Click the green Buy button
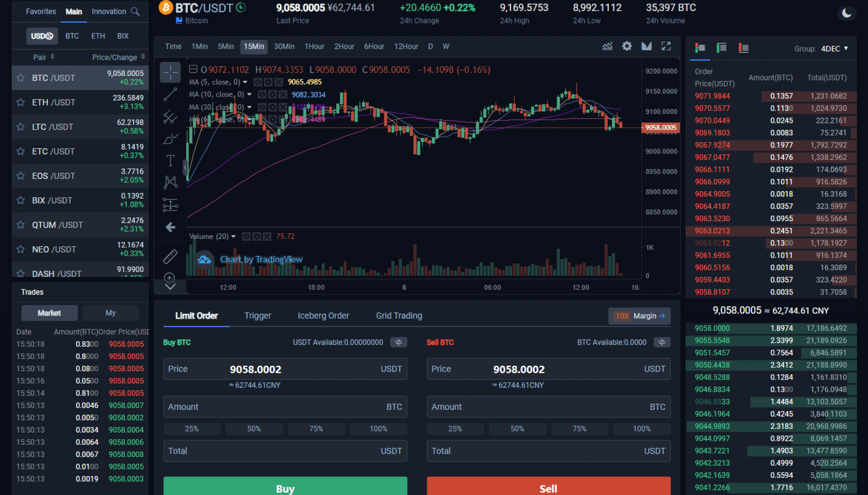Viewport: 868px width, 495px height. [285, 488]
